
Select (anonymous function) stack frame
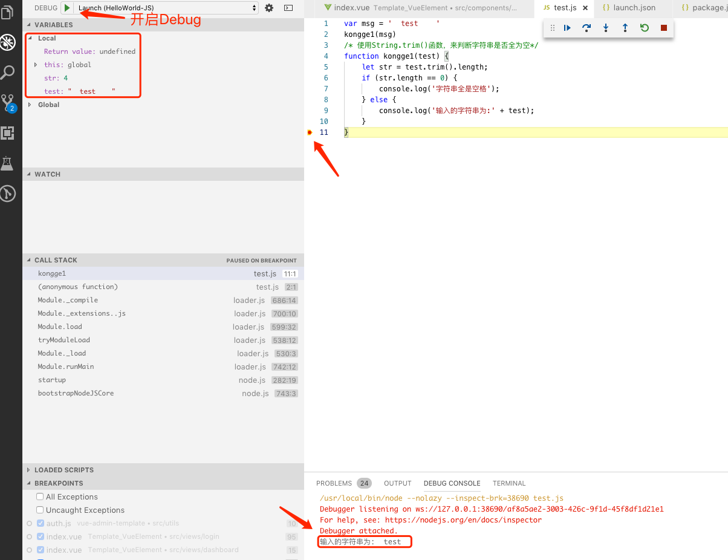coord(163,287)
